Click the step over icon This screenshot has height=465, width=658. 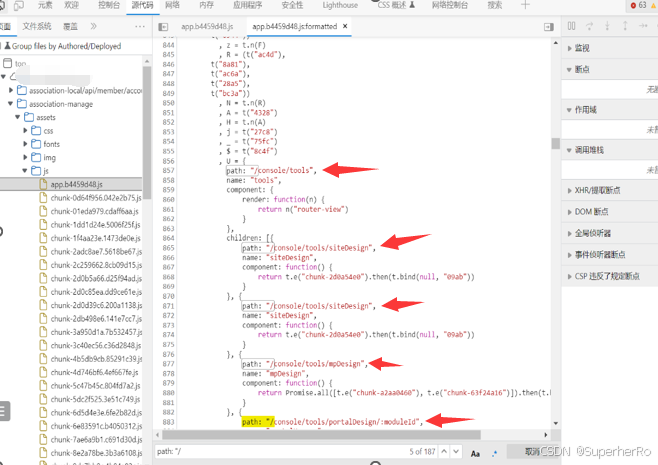point(590,26)
